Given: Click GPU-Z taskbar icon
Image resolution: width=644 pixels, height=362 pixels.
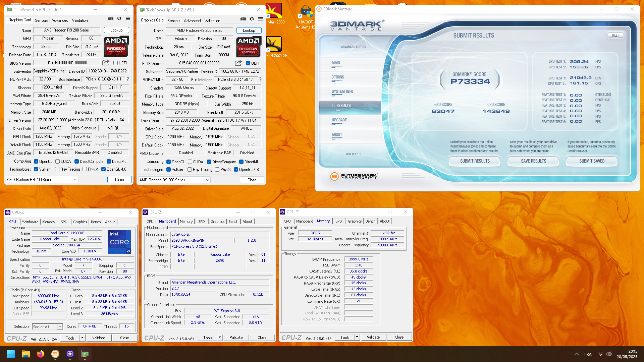Looking at the screenshot, I should click(x=85, y=354).
